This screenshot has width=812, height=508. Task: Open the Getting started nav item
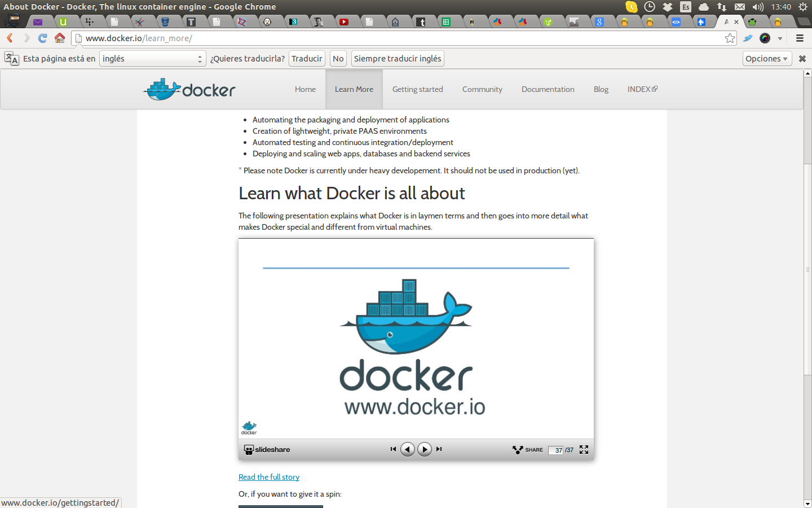(417, 89)
